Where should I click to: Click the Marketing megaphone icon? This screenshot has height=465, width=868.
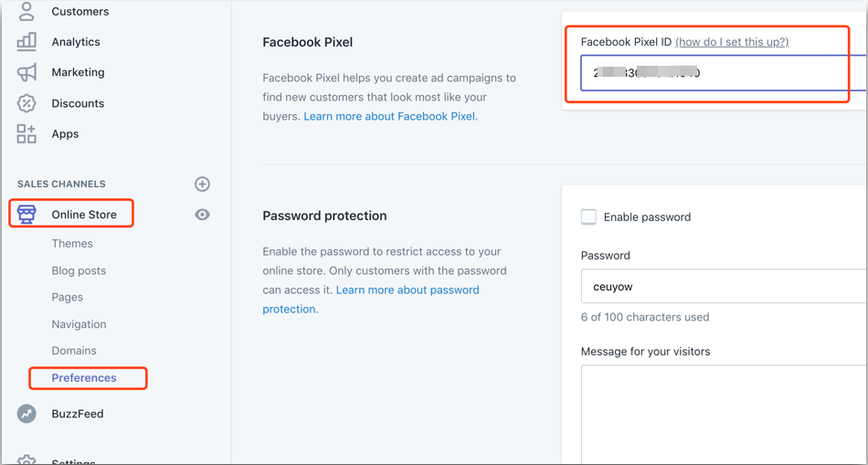26,72
